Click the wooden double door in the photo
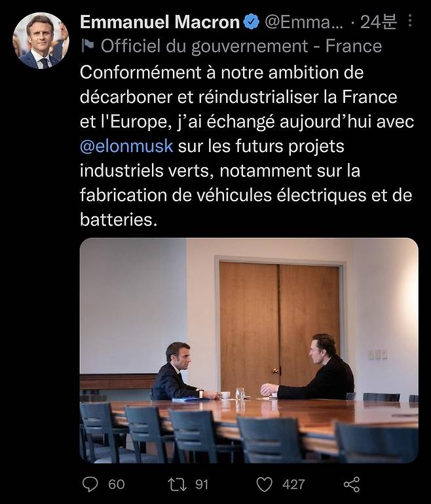Screen dimensions: 431x504 (279, 321)
